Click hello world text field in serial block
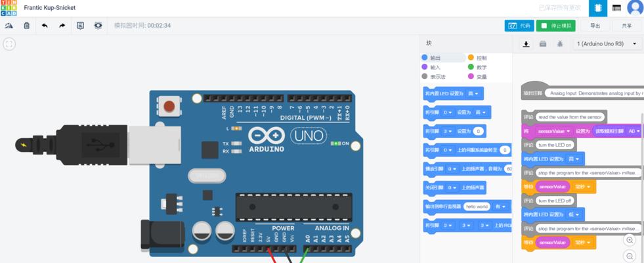 point(477,206)
